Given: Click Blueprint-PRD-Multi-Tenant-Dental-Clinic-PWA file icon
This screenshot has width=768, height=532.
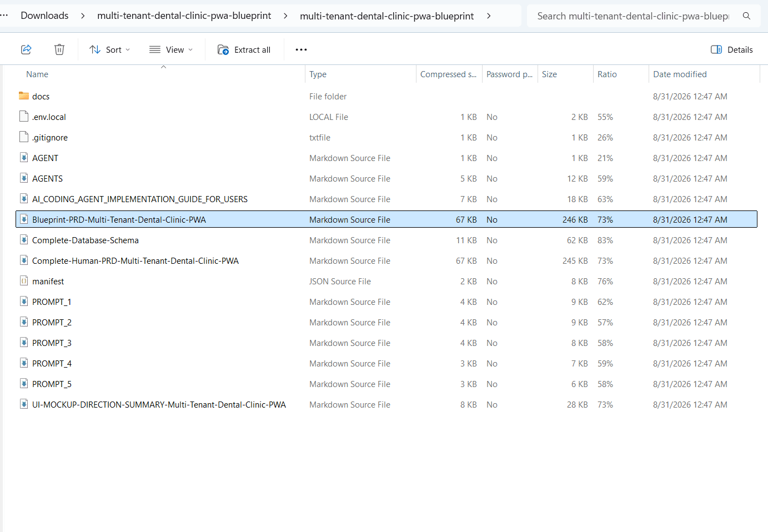Looking at the screenshot, I should 24,219.
